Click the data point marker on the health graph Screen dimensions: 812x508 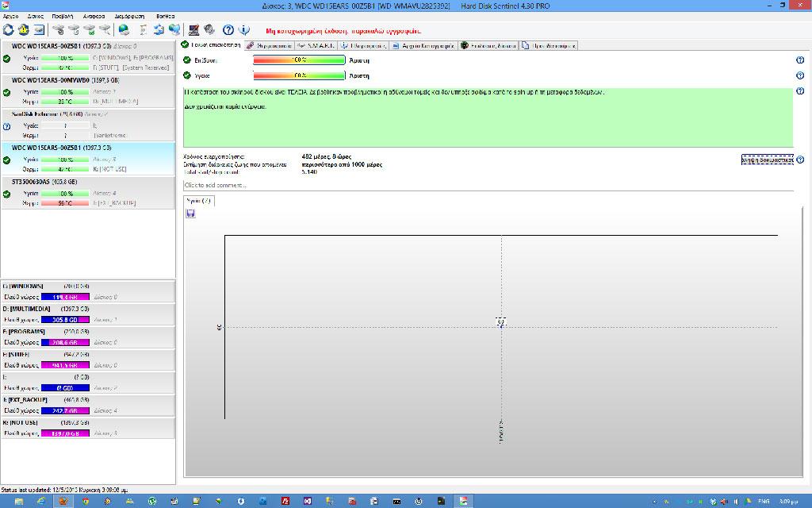click(x=501, y=326)
